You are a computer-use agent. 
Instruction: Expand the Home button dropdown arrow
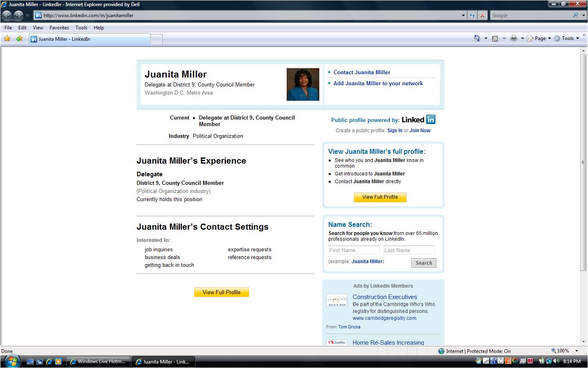(485, 38)
